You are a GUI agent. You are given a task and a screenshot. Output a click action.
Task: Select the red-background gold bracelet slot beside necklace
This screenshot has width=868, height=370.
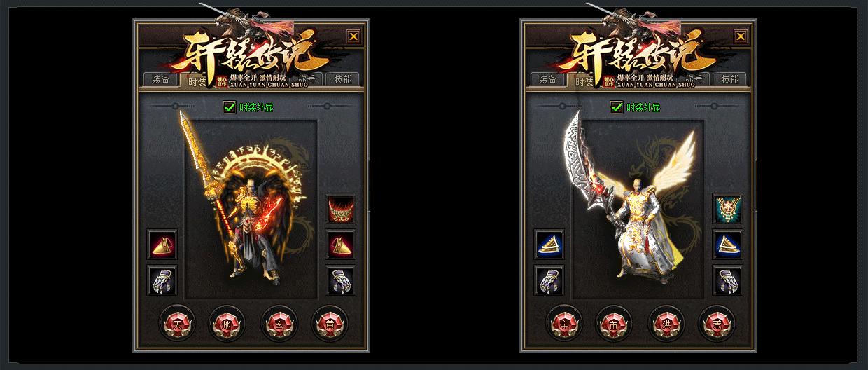click(340, 245)
